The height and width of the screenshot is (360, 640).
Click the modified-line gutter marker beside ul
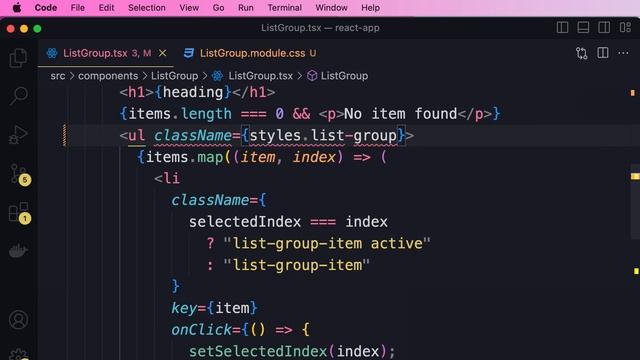64,136
